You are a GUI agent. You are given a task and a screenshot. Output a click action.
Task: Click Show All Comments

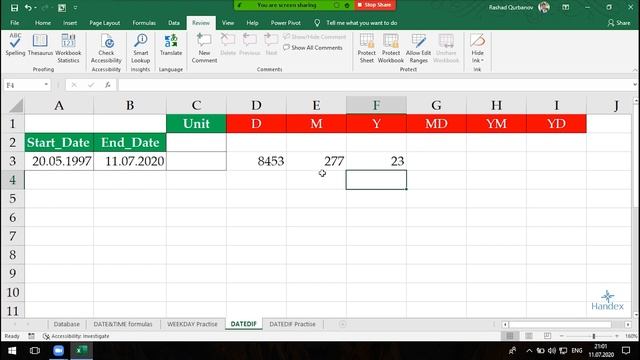pos(313,48)
